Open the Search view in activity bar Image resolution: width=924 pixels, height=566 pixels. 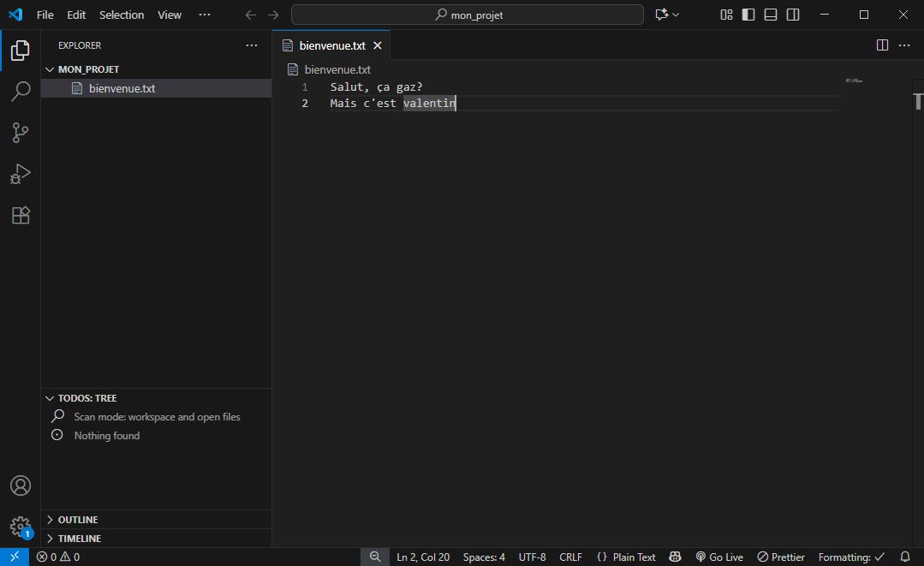coord(21,92)
